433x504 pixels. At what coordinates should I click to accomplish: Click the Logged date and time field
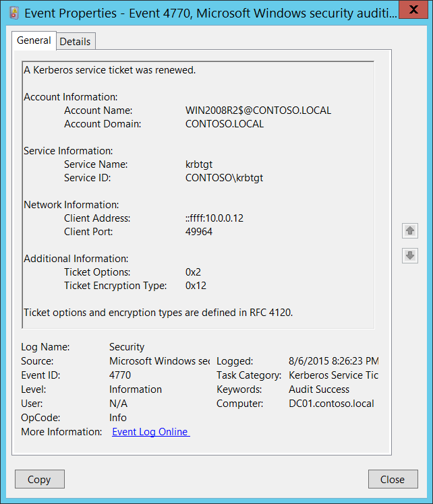click(x=333, y=361)
